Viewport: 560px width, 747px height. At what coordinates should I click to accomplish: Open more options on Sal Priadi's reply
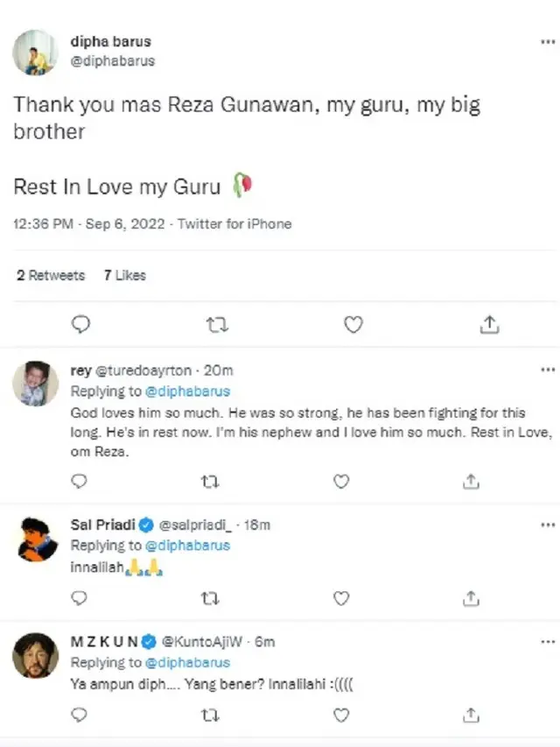(x=548, y=525)
